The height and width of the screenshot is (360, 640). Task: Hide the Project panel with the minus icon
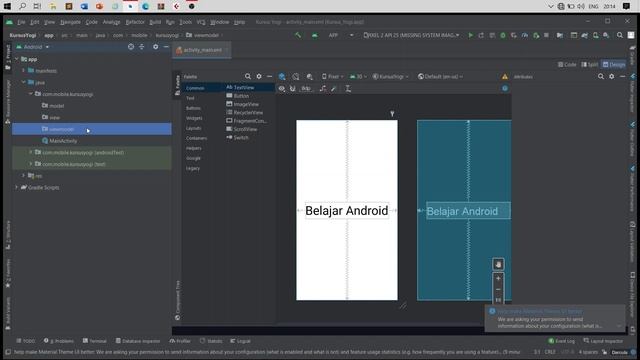166,47
